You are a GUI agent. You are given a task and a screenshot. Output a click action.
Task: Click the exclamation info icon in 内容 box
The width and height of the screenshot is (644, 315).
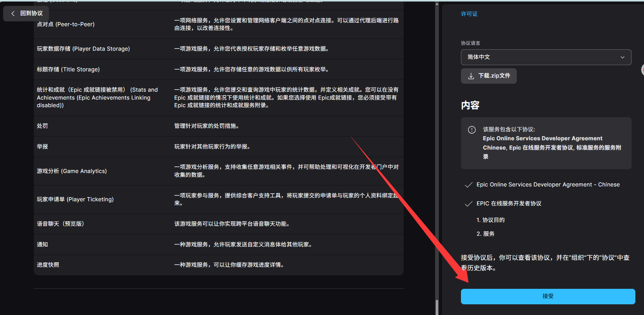click(x=472, y=130)
